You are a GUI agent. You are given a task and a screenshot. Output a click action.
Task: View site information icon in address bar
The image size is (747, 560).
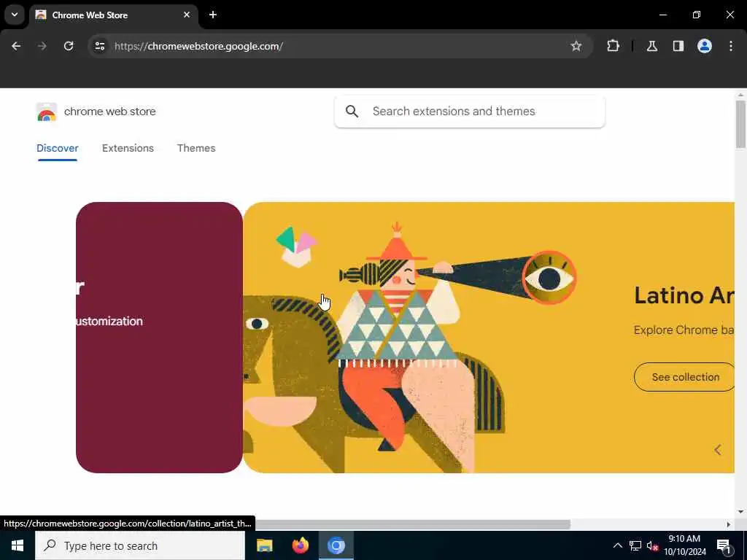click(x=99, y=46)
